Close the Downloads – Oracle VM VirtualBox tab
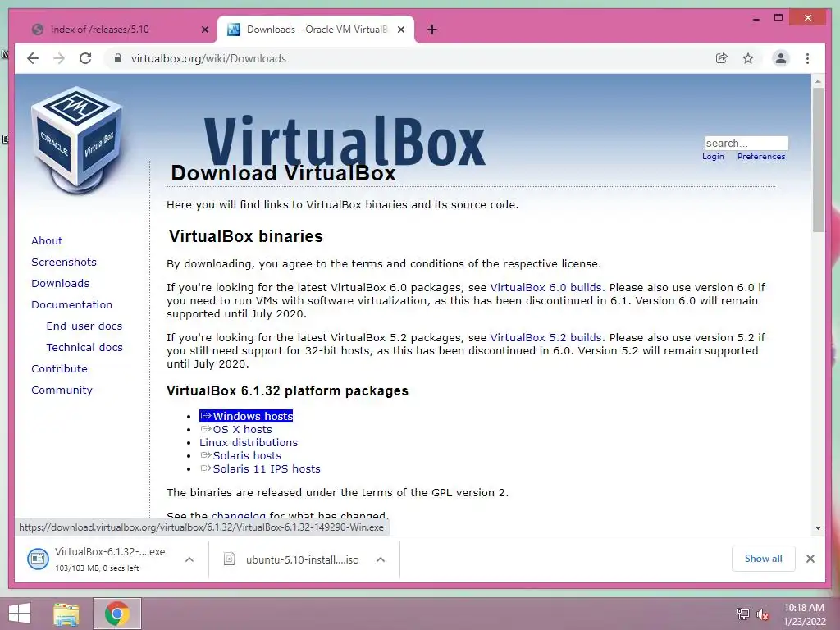This screenshot has height=630, width=840. pyautogui.click(x=400, y=30)
